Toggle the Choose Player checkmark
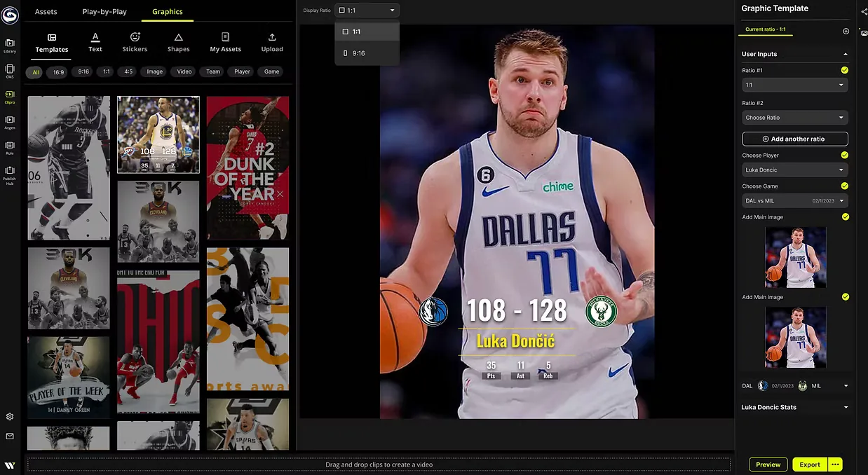The image size is (868, 475). [844, 155]
